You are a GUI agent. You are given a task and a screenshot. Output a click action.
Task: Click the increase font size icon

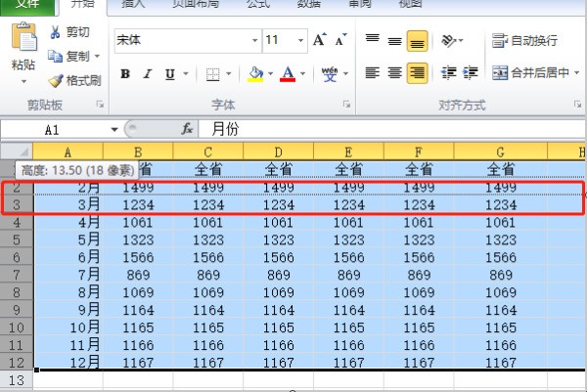click(x=319, y=40)
